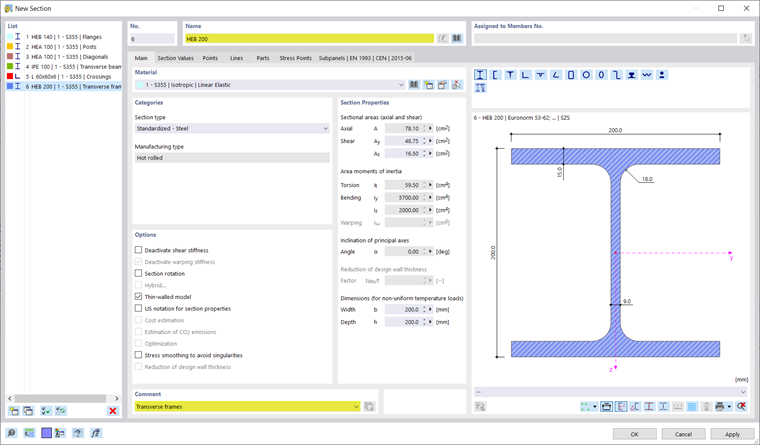Image resolution: width=760 pixels, height=445 pixels.
Task: Toggle the Thin-walled model checkbox
Action: 138,297
